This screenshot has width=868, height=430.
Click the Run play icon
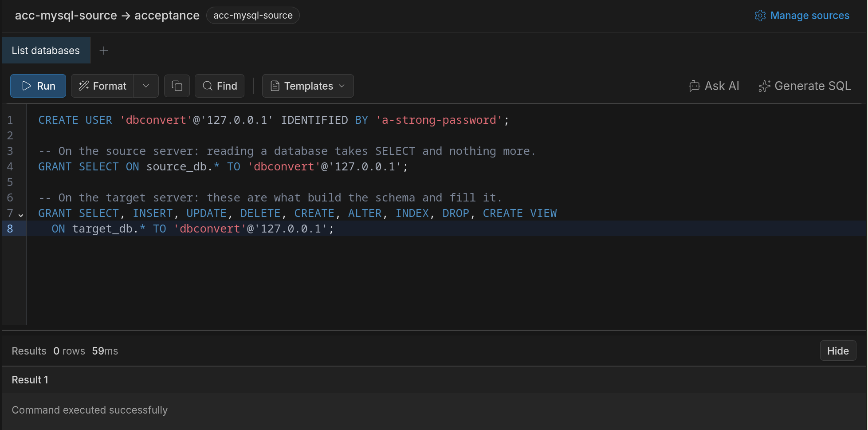point(27,86)
